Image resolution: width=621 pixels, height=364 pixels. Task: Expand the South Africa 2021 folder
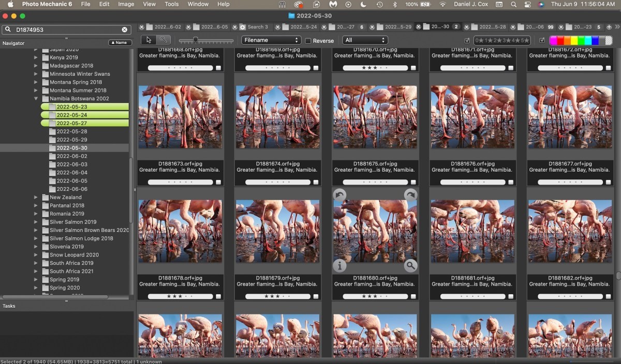tap(36, 271)
